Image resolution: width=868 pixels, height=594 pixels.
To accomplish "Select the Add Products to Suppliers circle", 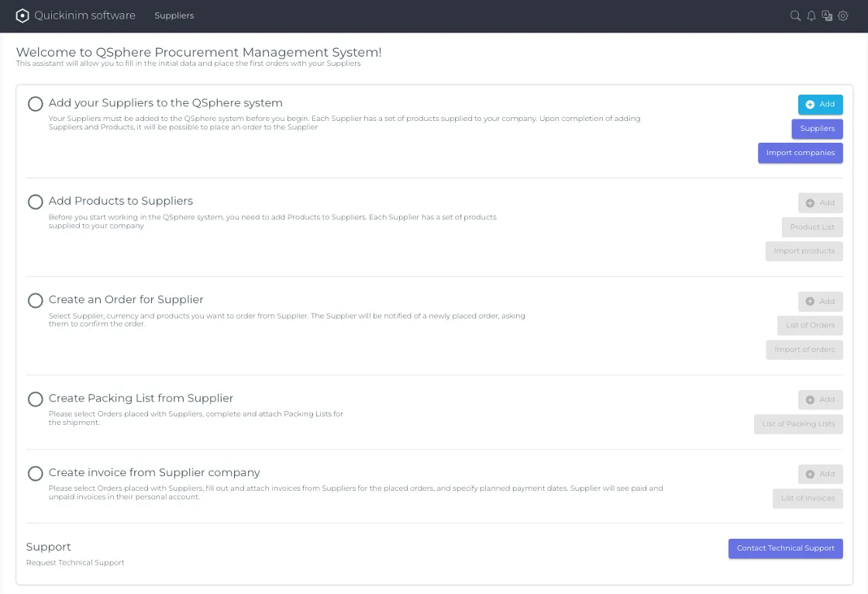I will (35, 202).
